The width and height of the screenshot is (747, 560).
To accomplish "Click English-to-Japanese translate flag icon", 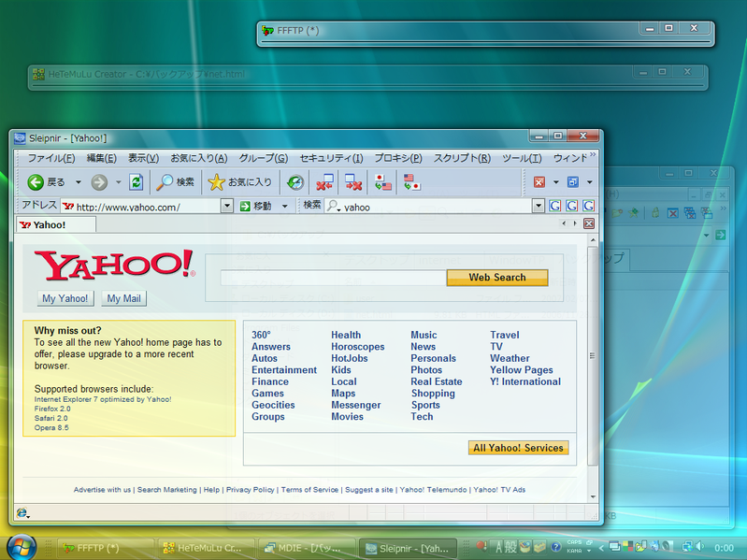I will click(411, 182).
